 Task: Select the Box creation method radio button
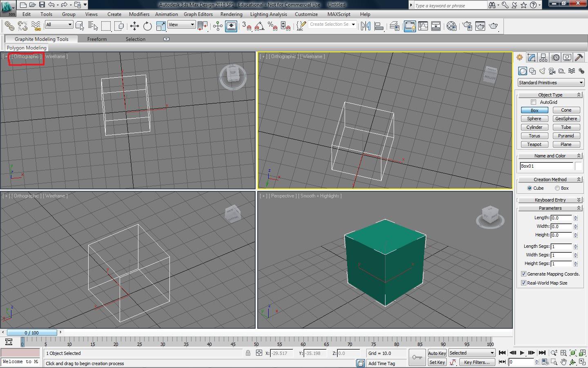pyautogui.click(x=557, y=188)
